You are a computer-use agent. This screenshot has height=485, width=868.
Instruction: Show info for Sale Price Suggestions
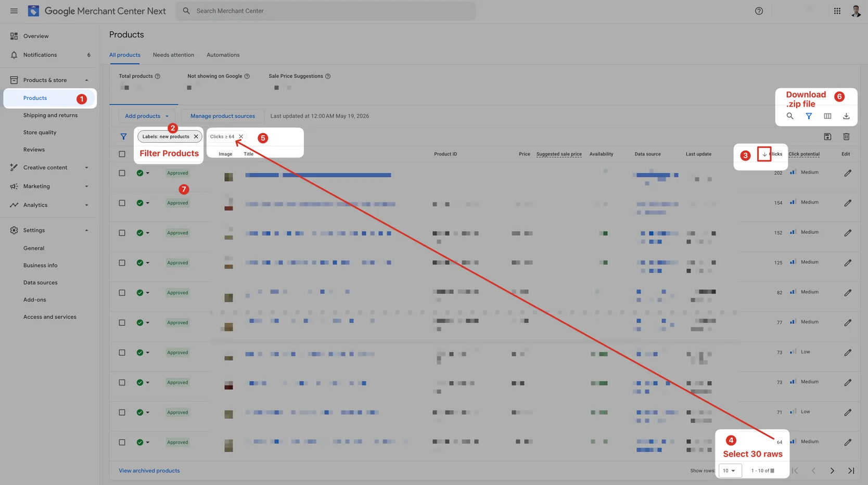(x=328, y=76)
